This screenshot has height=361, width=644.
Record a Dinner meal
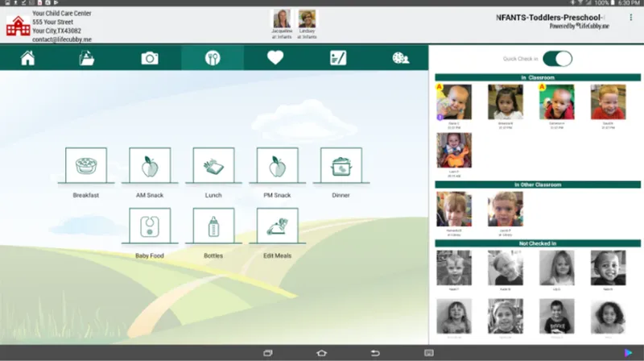tap(341, 165)
